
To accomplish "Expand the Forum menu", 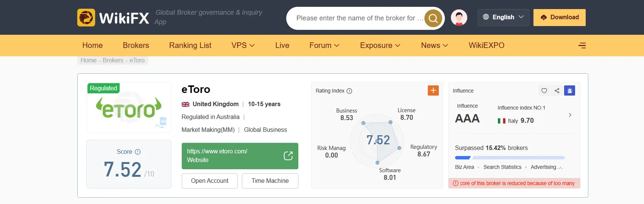I will (x=324, y=45).
